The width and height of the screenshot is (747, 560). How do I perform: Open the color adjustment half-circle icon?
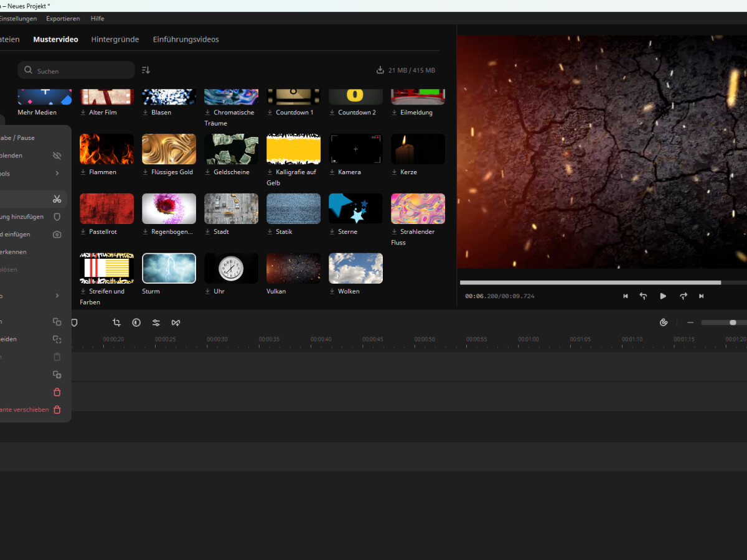pos(136,322)
